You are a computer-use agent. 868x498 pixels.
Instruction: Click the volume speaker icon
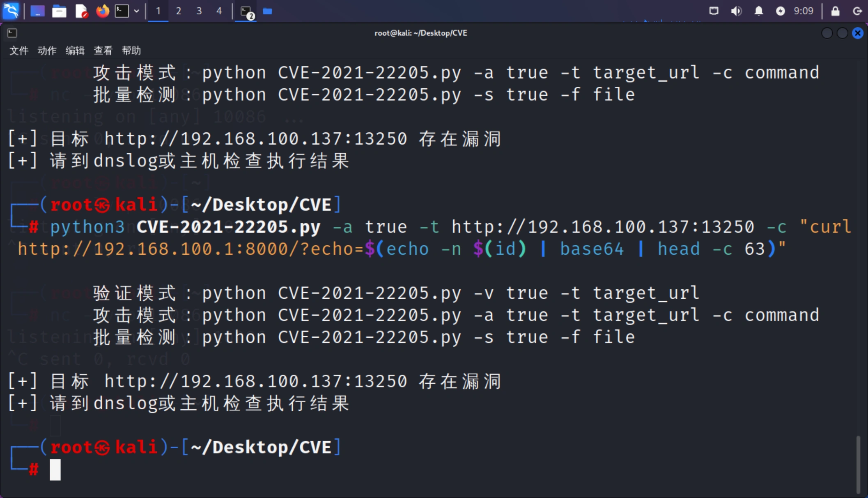(736, 11)
